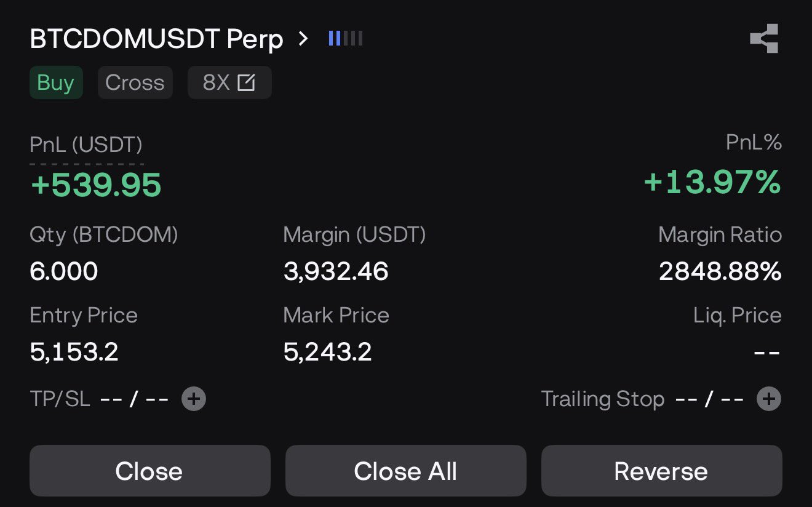Image resolution: width=812 pixels, height=507 pixels.
Task: Tap the Margin (USDT) 3,932.46 value
Action: (x=336, y=271)
